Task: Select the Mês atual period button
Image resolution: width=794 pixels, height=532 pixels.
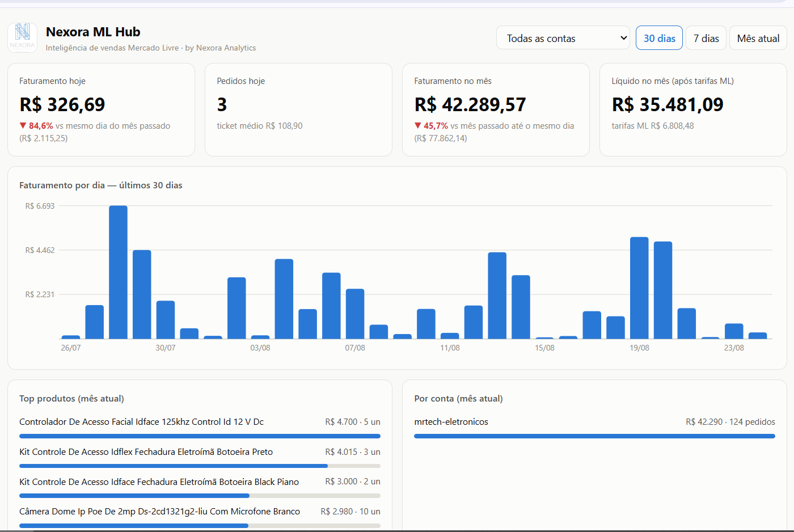Action: tap(758, 38)
